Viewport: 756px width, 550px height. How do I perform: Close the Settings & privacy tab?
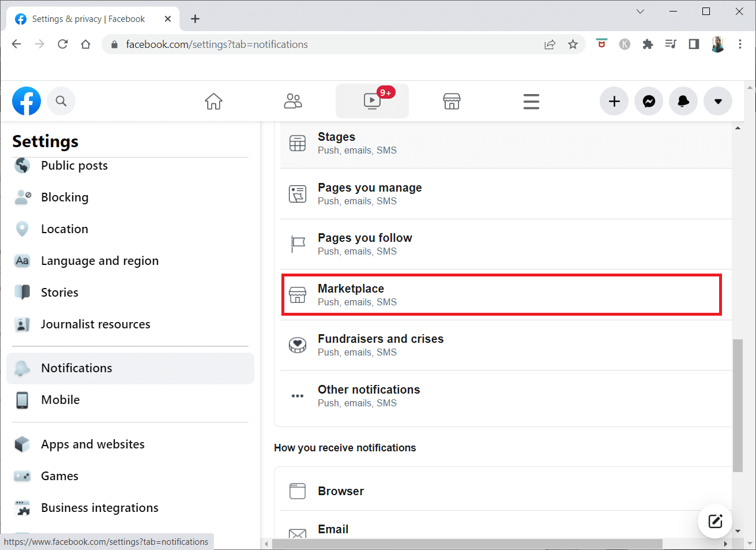(168, 19)
